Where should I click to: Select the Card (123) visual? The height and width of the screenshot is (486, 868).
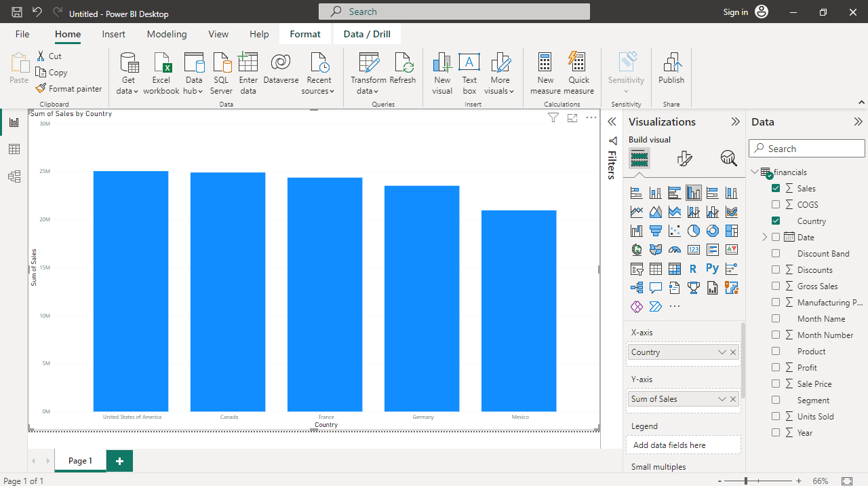click(x=693, y=250)
